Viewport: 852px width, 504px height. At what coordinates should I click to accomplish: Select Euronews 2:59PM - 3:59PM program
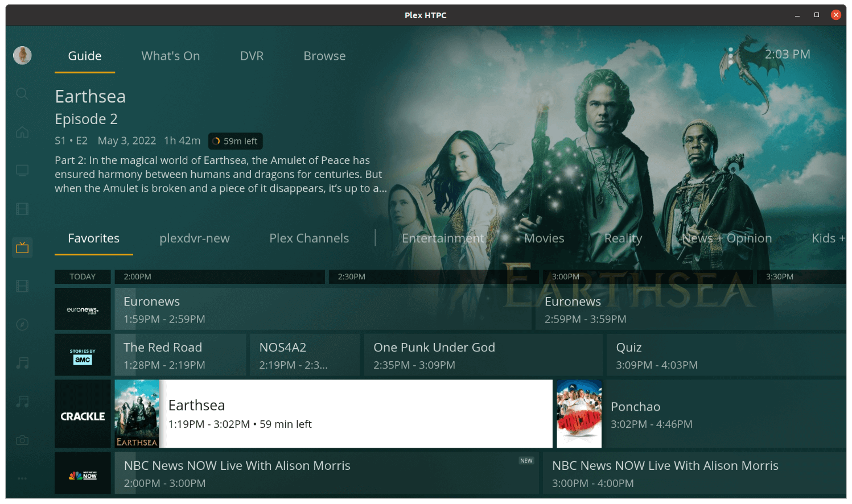(690, 309)
